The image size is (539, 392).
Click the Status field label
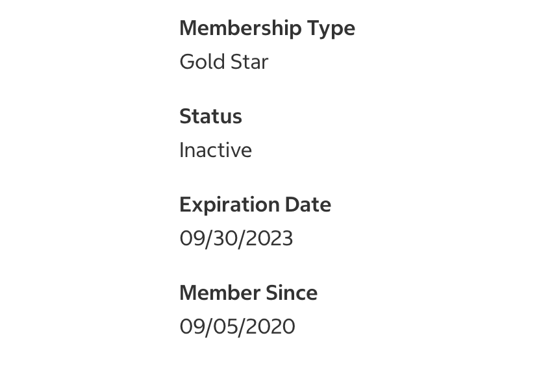pos(210,116)
